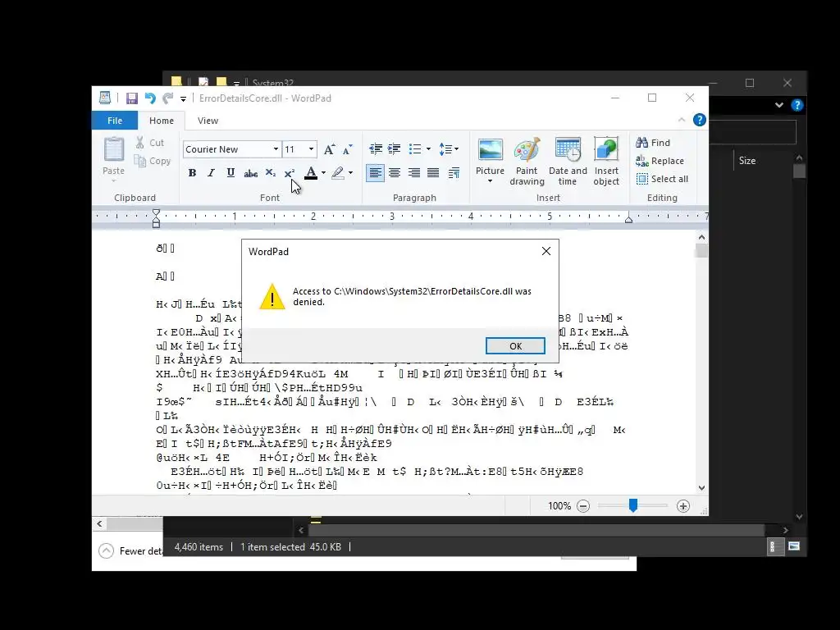
Task: Insert Date and time
Action: (x=568, y=161)
